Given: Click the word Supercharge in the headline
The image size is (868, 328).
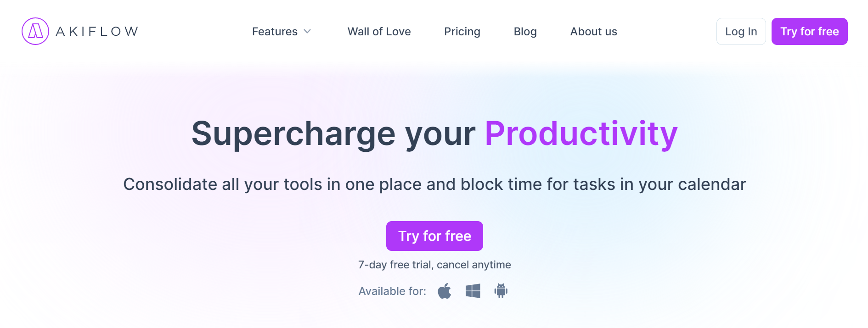Looking at the screenshot, I should (293, 134).
